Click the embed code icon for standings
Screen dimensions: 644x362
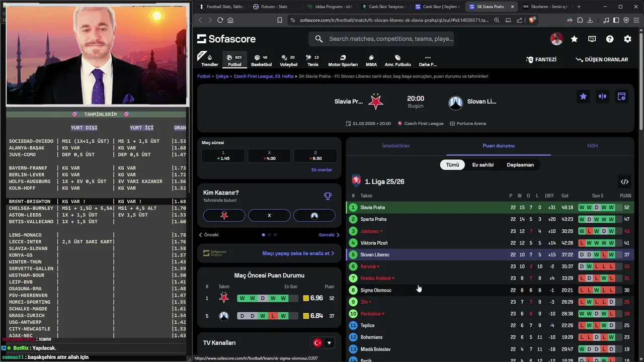tap(624, 182)
